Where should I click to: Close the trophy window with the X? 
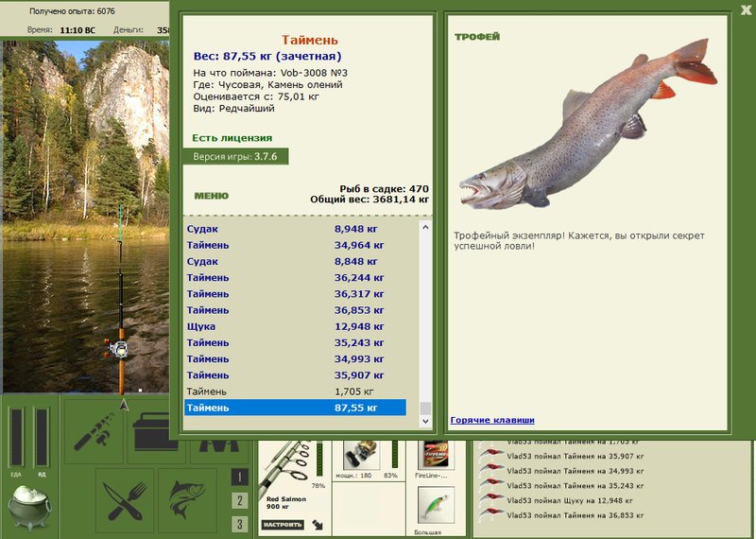click(x=746, y=10)
